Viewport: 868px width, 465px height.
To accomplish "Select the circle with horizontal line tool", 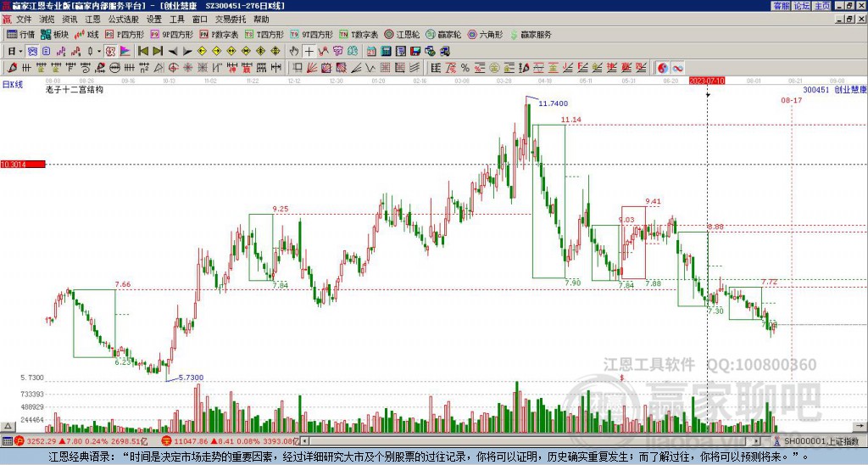I will click(114, 68).
